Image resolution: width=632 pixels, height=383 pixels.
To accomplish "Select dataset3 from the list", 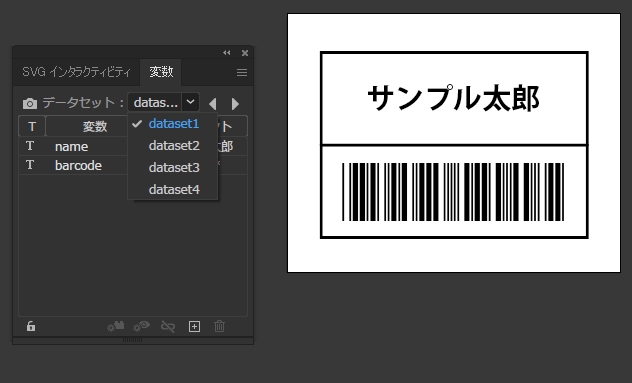I will 173,167.
